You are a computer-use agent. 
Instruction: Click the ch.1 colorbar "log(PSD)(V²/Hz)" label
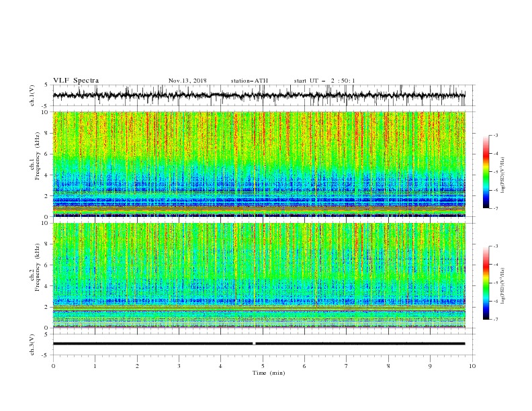tap(503, 175)
